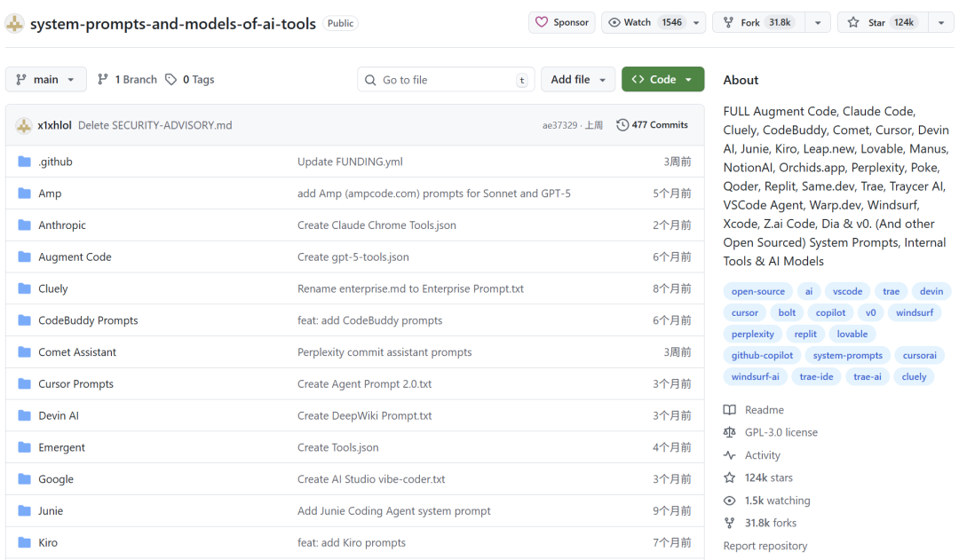This screenshot has height=560, width=959.
Task: Select the system-prompts topic tag
Action: click(x=847, y=355)
